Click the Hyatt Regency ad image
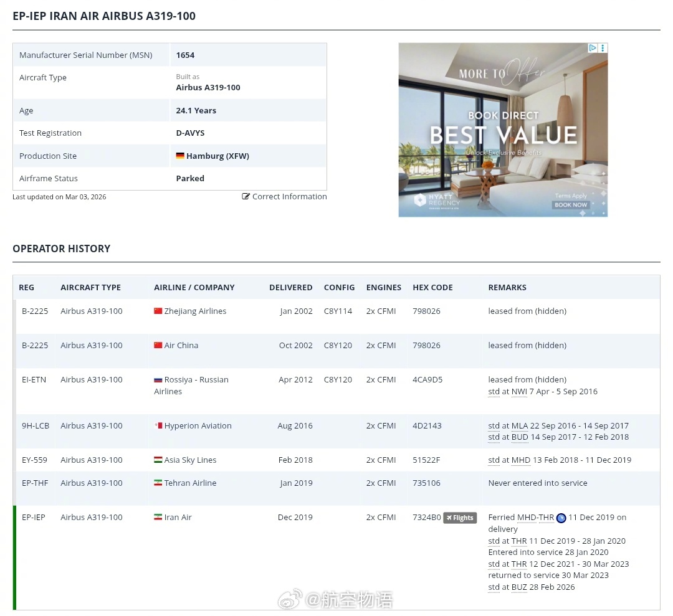Viewport: 673px width, 616px height. coord(503,130)
